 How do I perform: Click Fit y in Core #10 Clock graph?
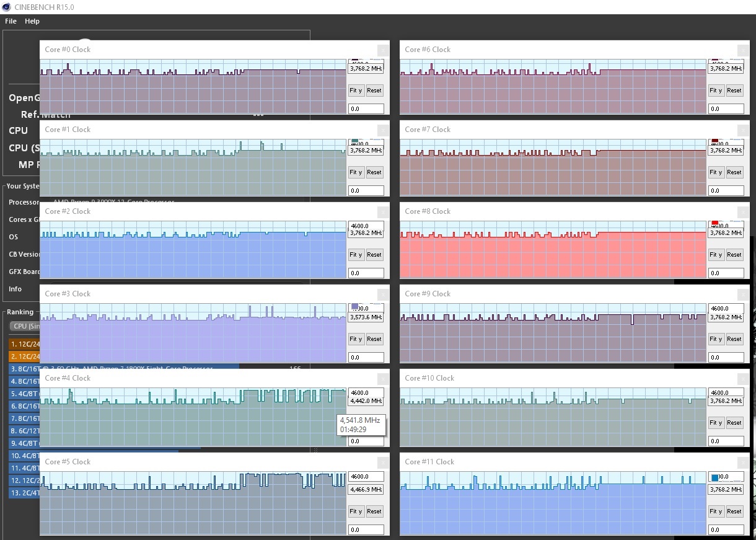[716, 423]
